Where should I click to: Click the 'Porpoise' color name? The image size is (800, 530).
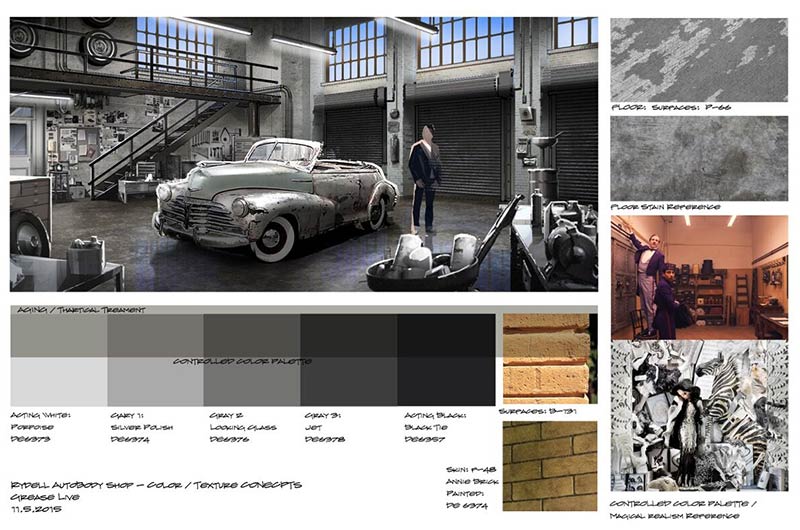[x=32, y=427]
